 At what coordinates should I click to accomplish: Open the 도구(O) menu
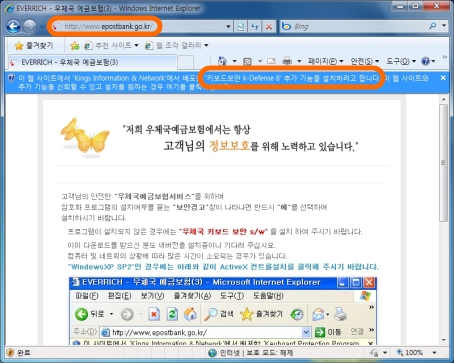click(x=401, y=61)
